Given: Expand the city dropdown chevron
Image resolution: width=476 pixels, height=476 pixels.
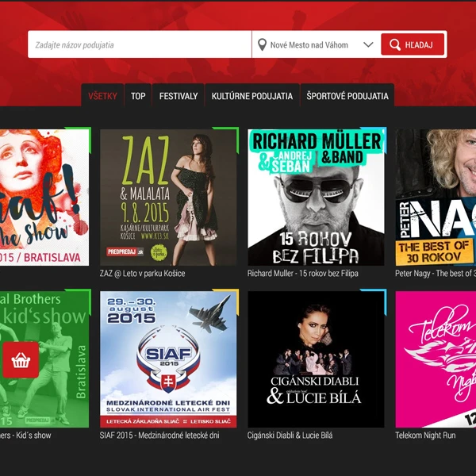Looking at the screenshot, I should point(368,44).
